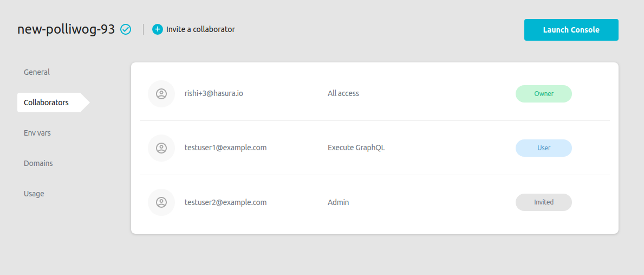Click the plus icon to invite collaborator

click(x=158, y=29)
